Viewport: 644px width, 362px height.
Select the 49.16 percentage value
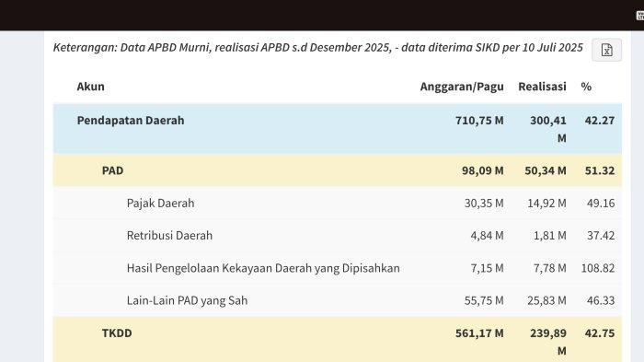pyautogui.click(x=601, y=203)
